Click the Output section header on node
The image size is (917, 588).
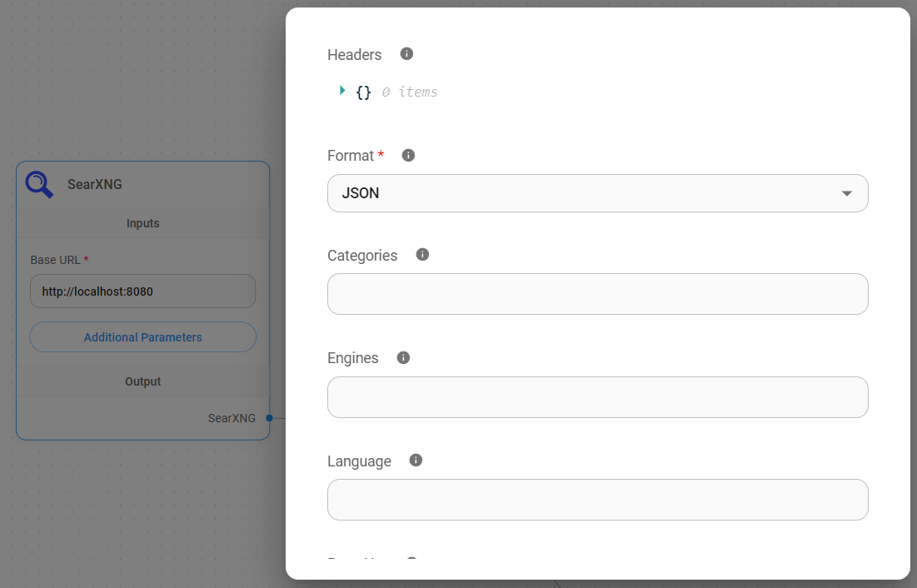click(x=142, y=381)
